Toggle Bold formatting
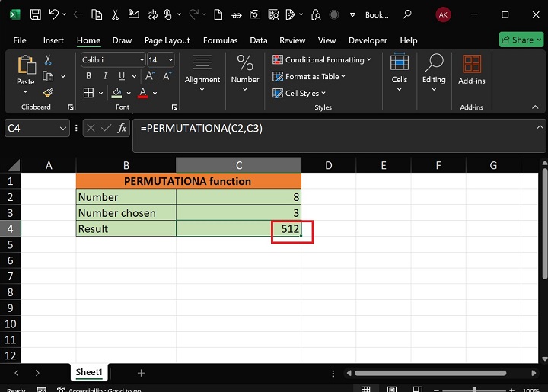This screenshot has width=548, height=392. click(x=88, y=76)
